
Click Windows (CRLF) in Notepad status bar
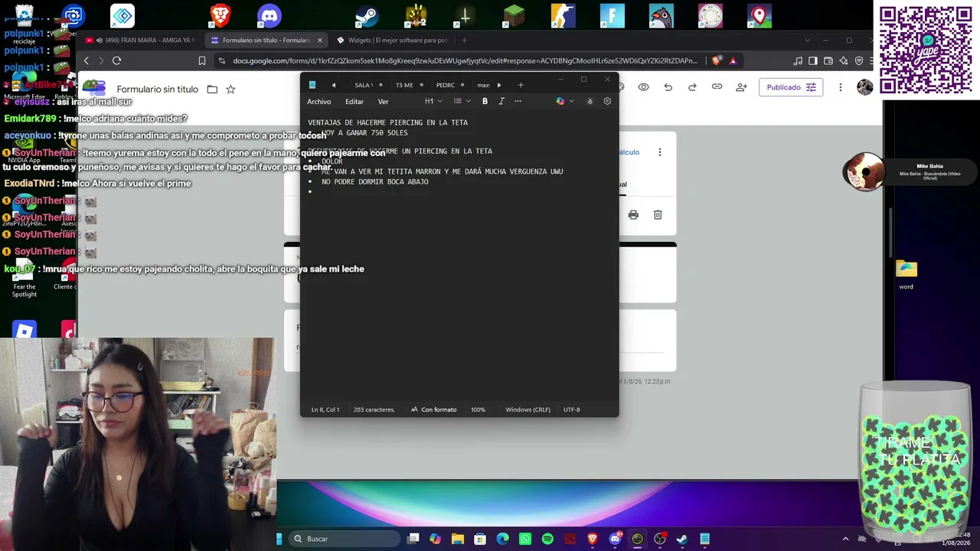click(x=528, y=409)
